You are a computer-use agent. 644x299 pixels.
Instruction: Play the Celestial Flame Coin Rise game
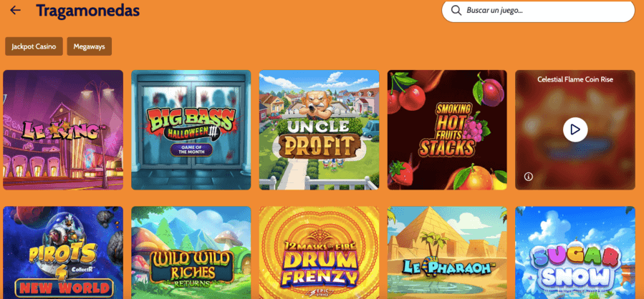pos(575,129)
